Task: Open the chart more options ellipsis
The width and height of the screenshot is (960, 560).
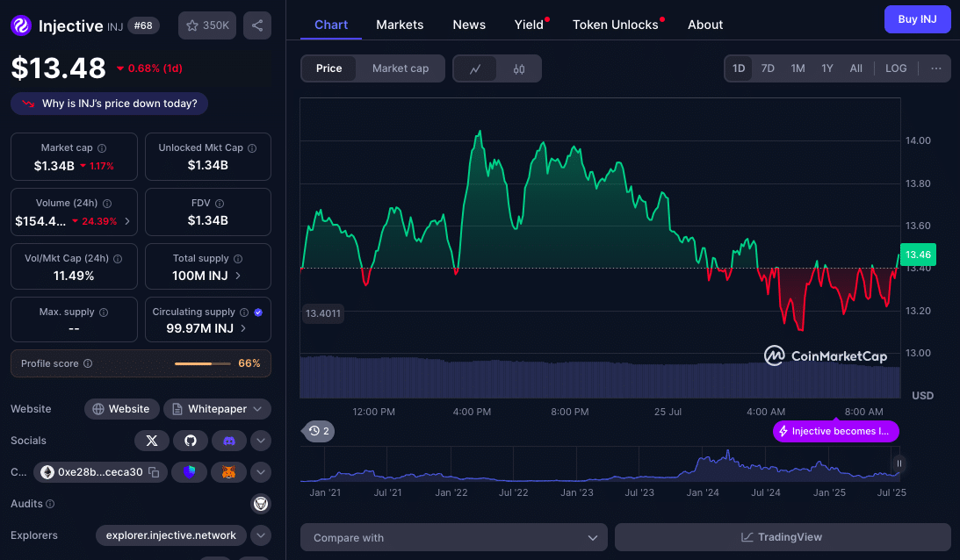Action: tap(936, 68)
